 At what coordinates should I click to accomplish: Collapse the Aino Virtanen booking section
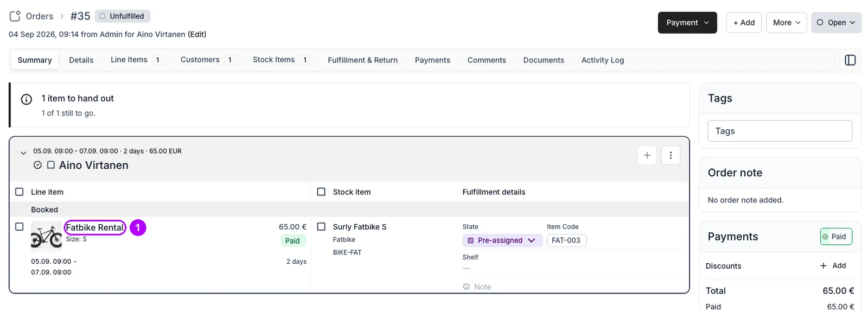pyautogui.click(x=23, y=153)
